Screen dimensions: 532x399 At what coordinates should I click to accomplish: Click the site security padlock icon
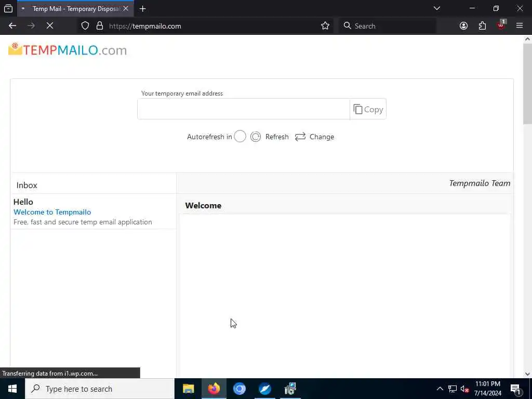(99, 26)
